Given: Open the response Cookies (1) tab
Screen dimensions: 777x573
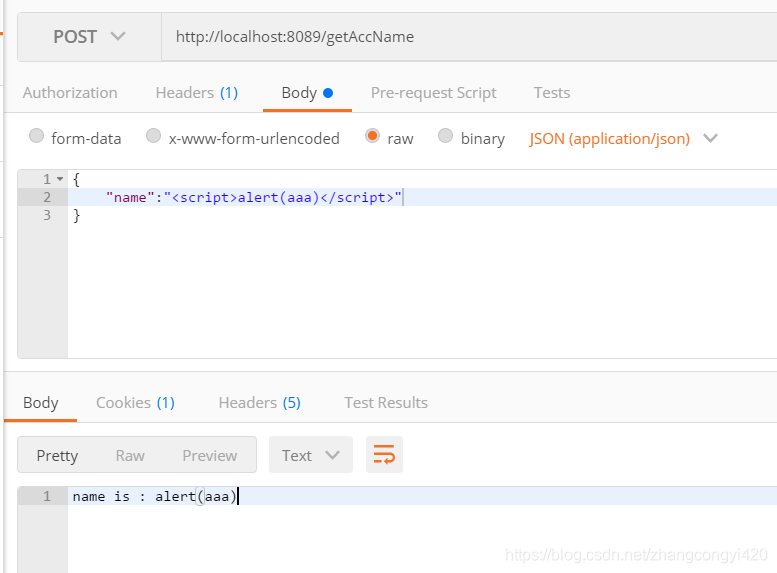Looking at the screenshot, I should pyautogui.click(x=135, y=402).
